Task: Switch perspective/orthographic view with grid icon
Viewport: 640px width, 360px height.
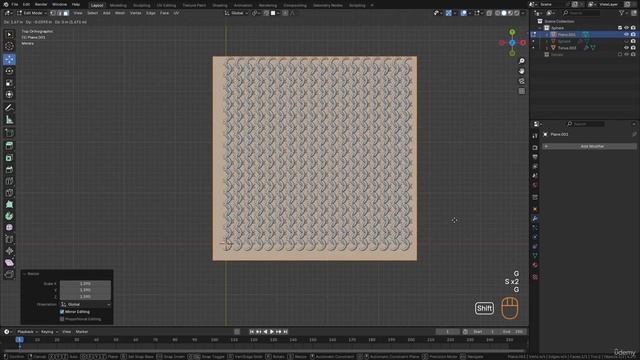Action: (522, 91)
